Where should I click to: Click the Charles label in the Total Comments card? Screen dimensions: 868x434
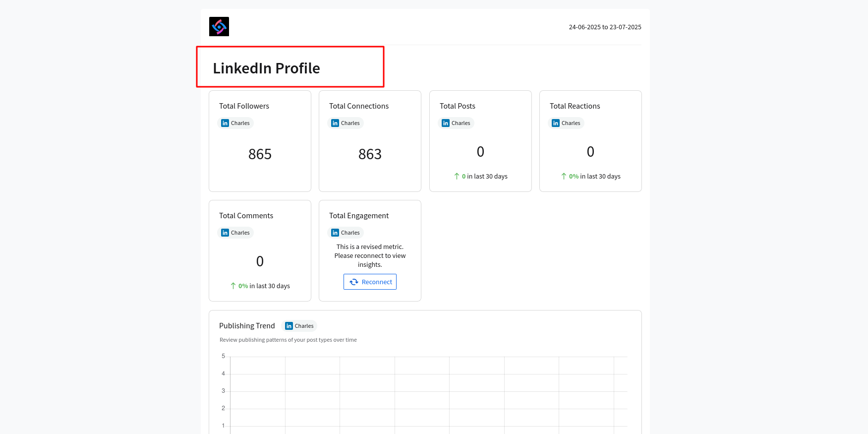click(x=240, y=233)
